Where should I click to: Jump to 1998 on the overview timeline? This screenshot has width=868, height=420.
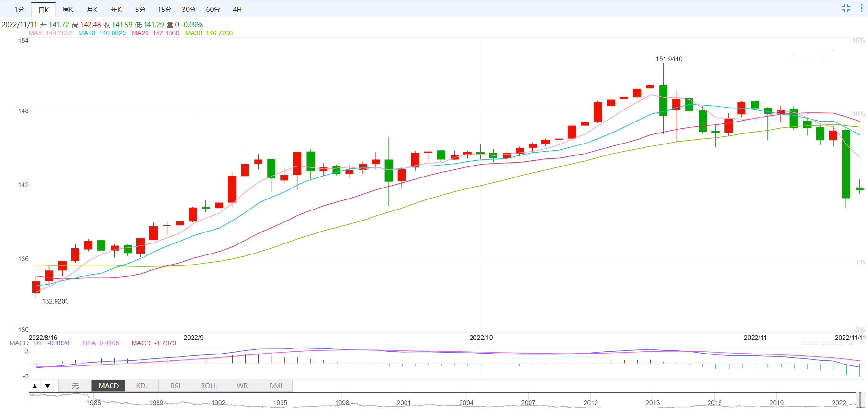342,403
